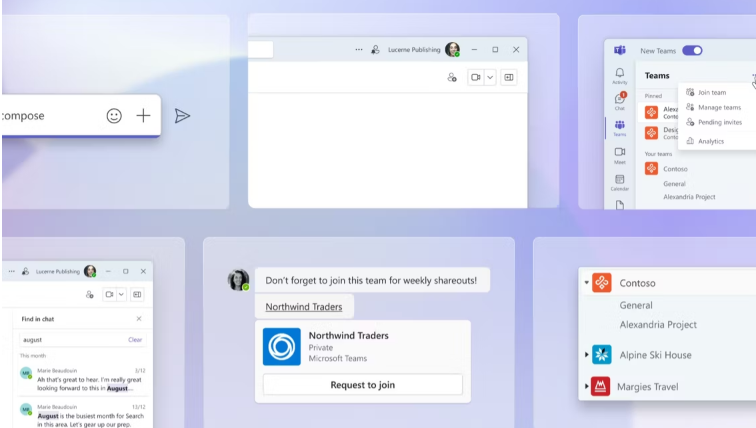Click Alpine Ski House team logo
This screenshot has width=756, height=428.
click(602, 355)
